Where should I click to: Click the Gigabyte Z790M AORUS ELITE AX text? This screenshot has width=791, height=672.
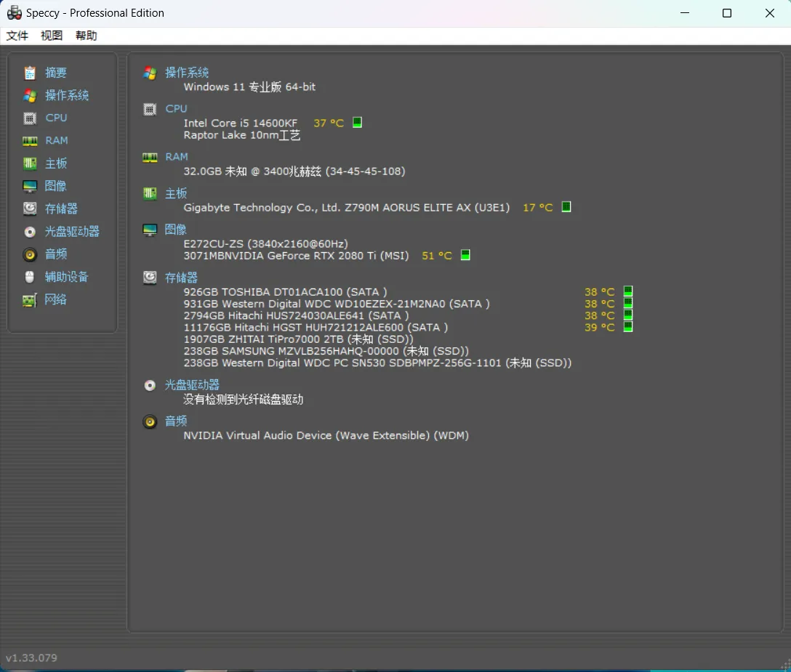tap(347, 208)
